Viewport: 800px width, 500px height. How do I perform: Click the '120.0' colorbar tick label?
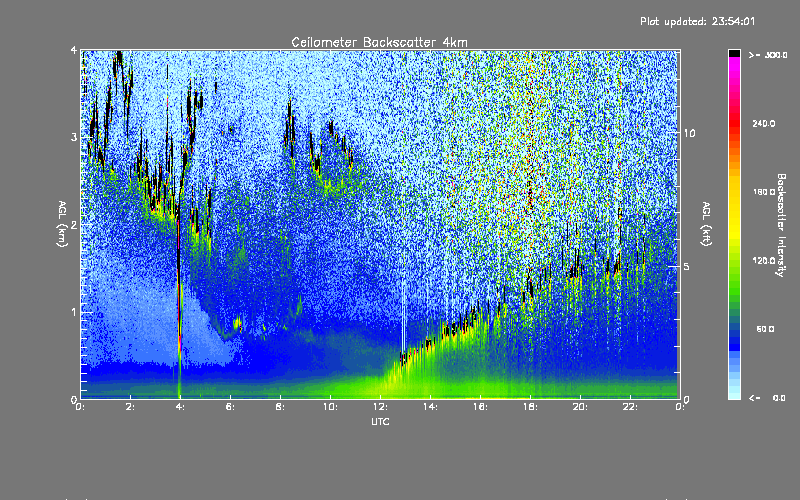pyautogui.click(x=764, y=261)
